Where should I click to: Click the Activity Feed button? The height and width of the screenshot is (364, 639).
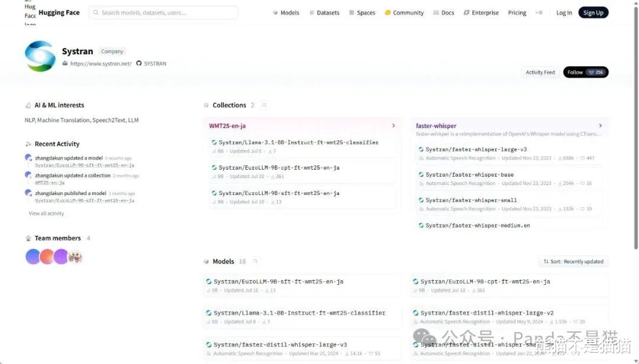pyautogui.click(x=540, y=72)
